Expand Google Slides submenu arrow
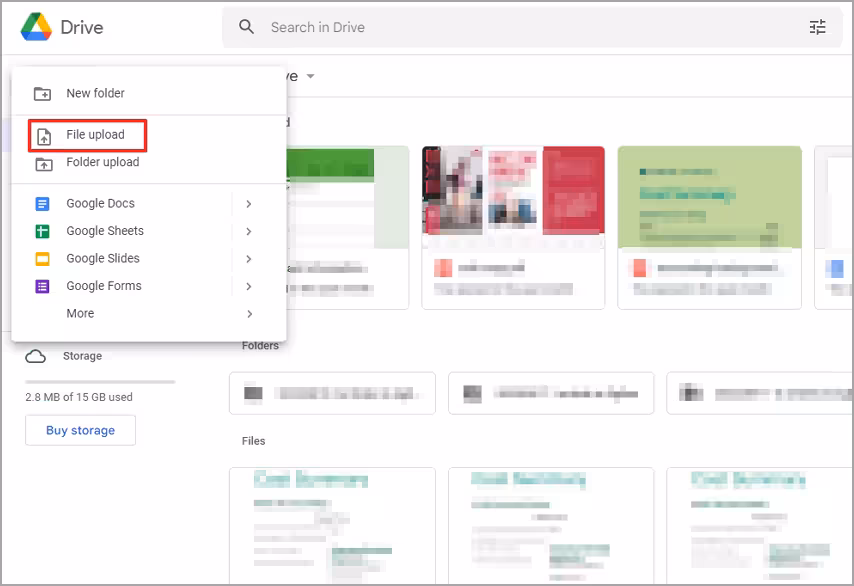The width and height of the screenshot is (854, 586). point(248,259)
